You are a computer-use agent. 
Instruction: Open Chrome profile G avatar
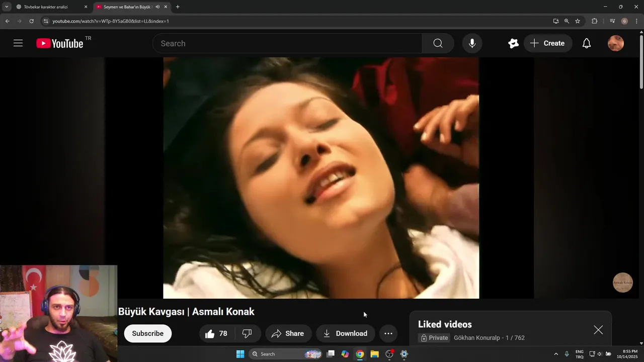[624, 21]
